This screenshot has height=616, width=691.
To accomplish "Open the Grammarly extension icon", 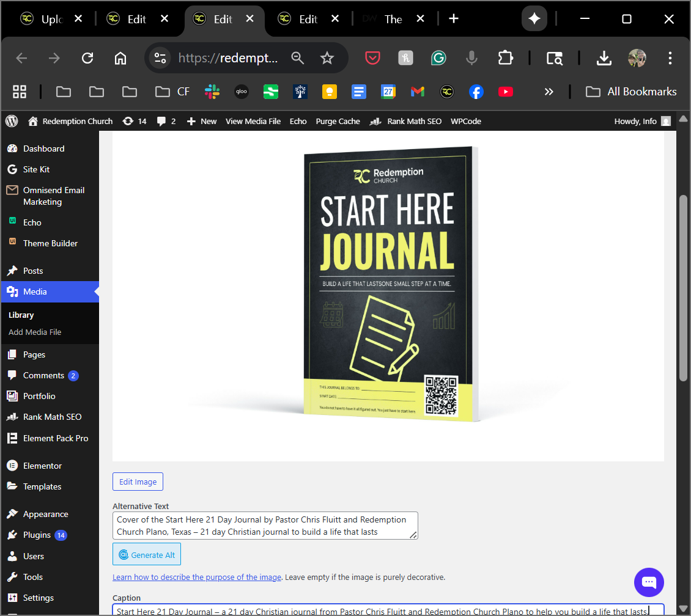I will click(438, 58).
